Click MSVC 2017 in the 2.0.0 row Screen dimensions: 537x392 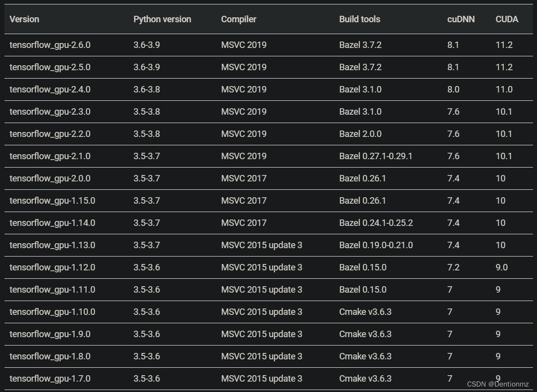click(x=244, y=178)
